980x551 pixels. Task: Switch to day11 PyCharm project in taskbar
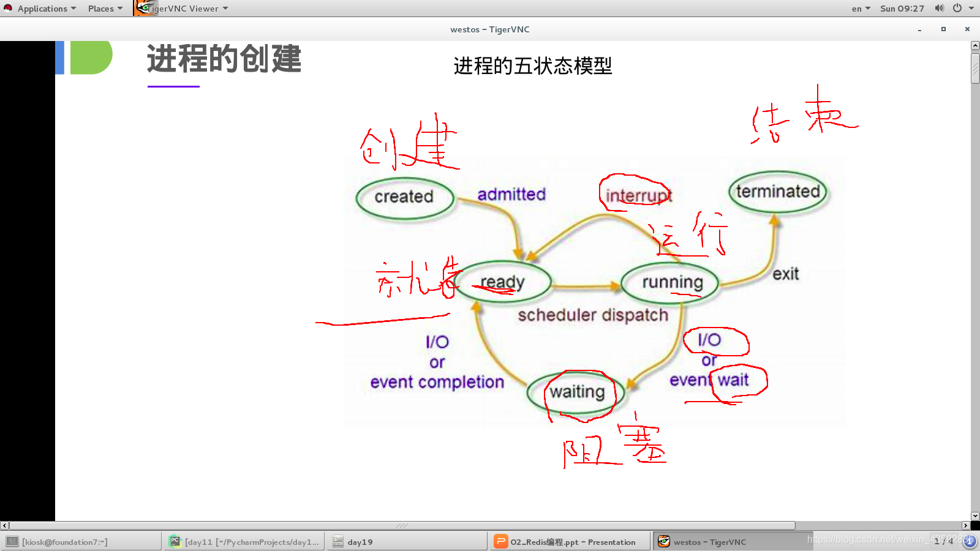(x=244, y=542)
